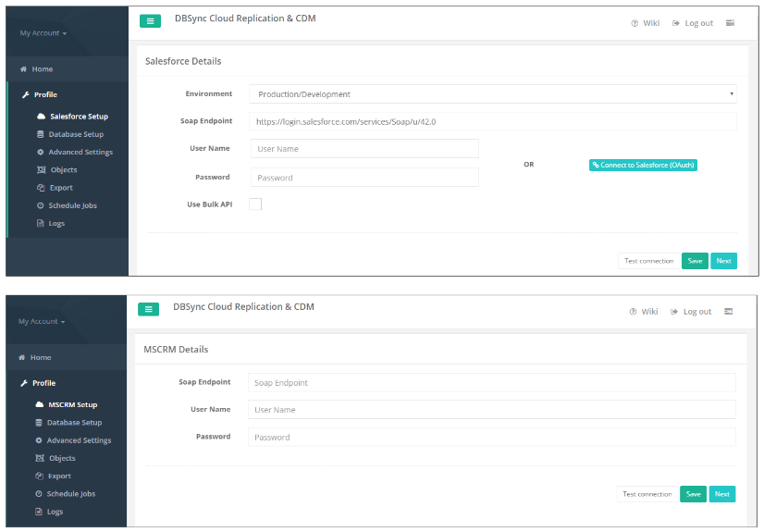Click the green hamburger menu above Salesforce Details
764x532 pixels.
click(x=151, y=21)
